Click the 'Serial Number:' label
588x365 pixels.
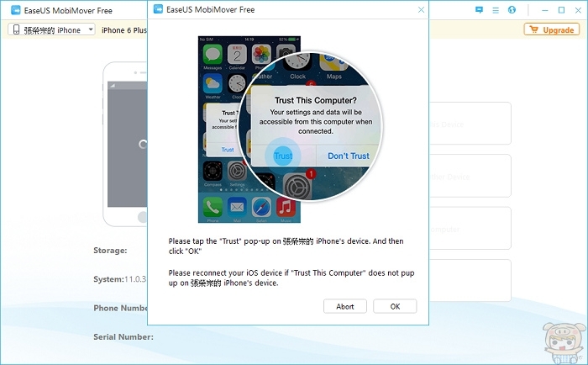pyautogui.click(x=123, y=337)
